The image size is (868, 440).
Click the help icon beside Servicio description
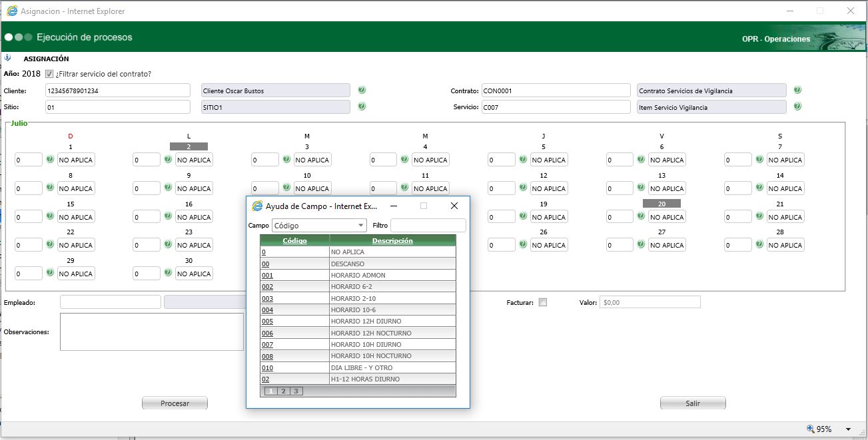point(797,107)
